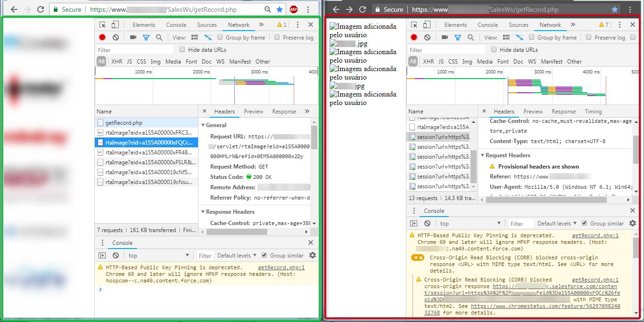Select the inspect element tool in left DevTools
This screenshot has width=644, height=322.
pyautogui.click(x=103, y=25)
